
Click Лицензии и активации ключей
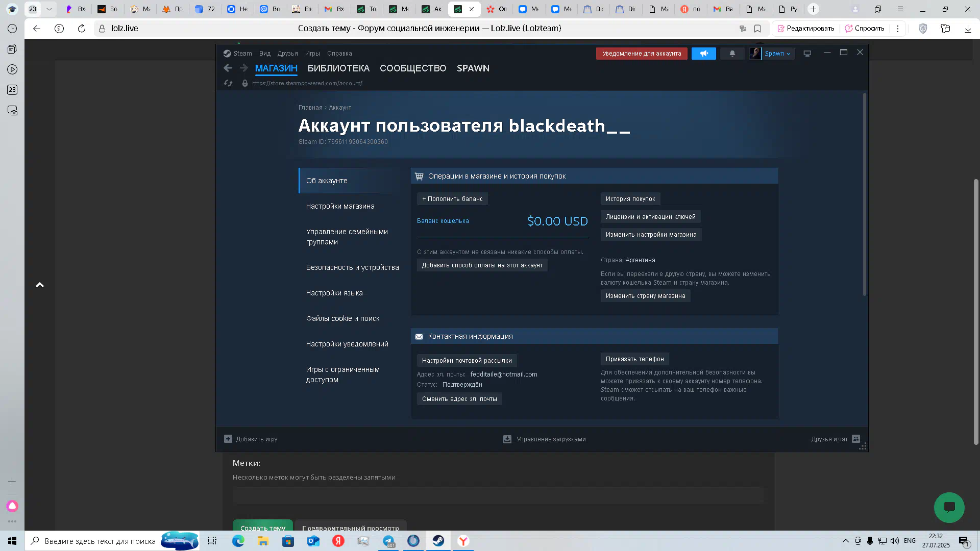(x=651, y=217)
